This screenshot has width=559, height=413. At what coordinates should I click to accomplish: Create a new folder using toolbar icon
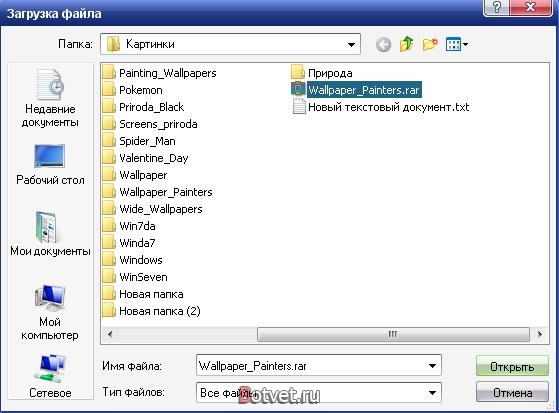(430, 44)
